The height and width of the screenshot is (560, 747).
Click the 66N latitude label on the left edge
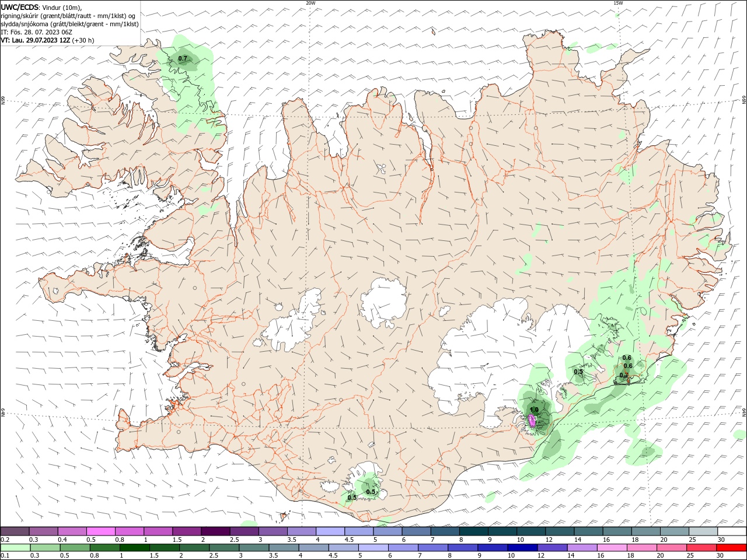click(x=3, y=100)
